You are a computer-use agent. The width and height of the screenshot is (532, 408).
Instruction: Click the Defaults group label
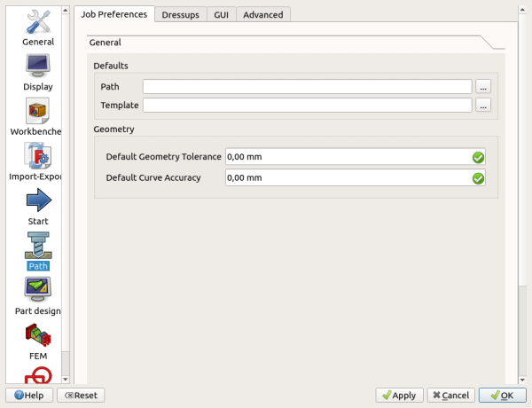tap(111, 66)
